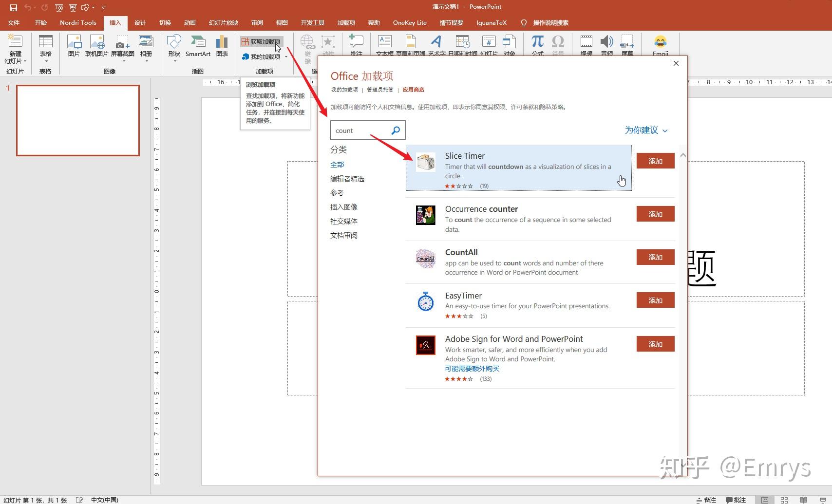Switch to the 设计 tab
The image size is (832, 504).
(140, 23)
